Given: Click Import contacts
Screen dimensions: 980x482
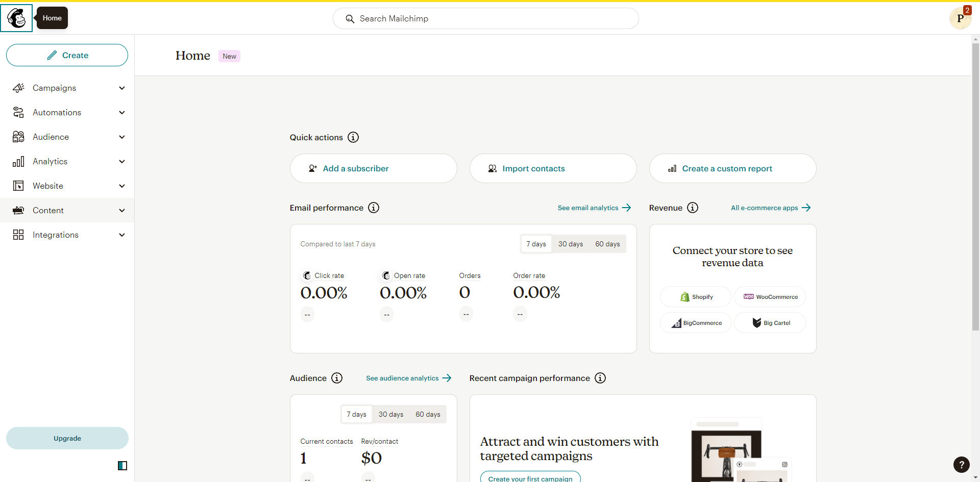Looking at the screenshot, I should click(x=553, y=168).
